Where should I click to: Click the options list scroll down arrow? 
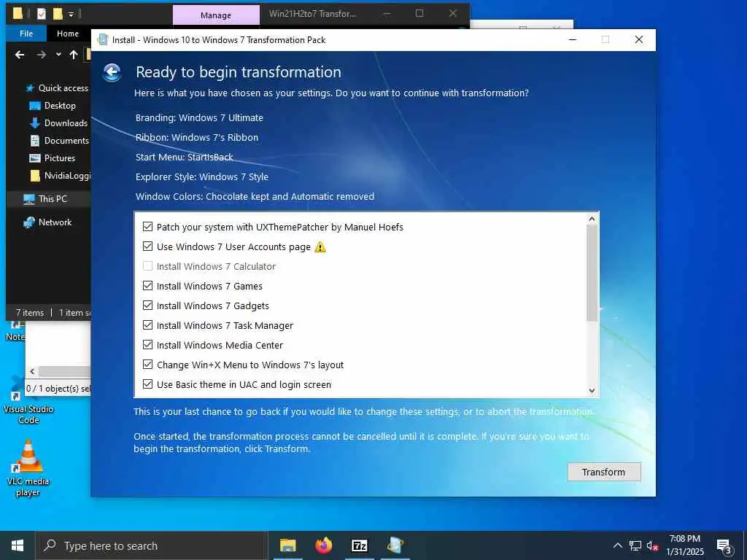tap(592, 391)
